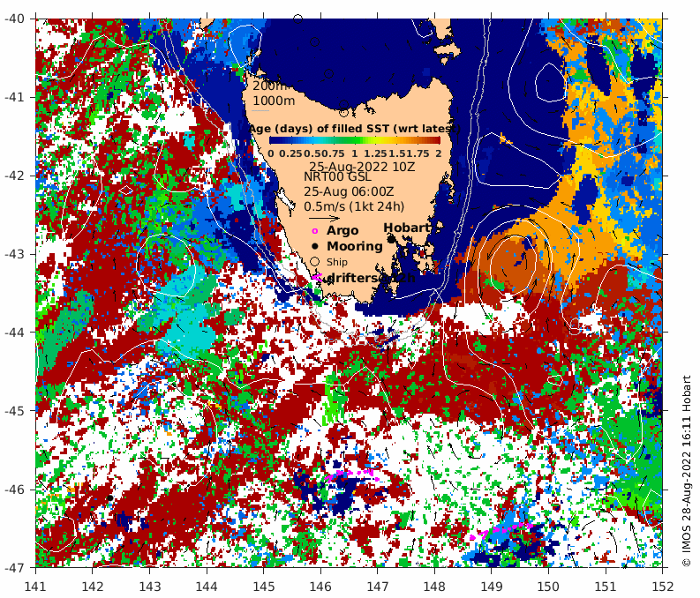
Task: Click the magenta drifter track near 146.5 longitude
Action: point(353,475)
